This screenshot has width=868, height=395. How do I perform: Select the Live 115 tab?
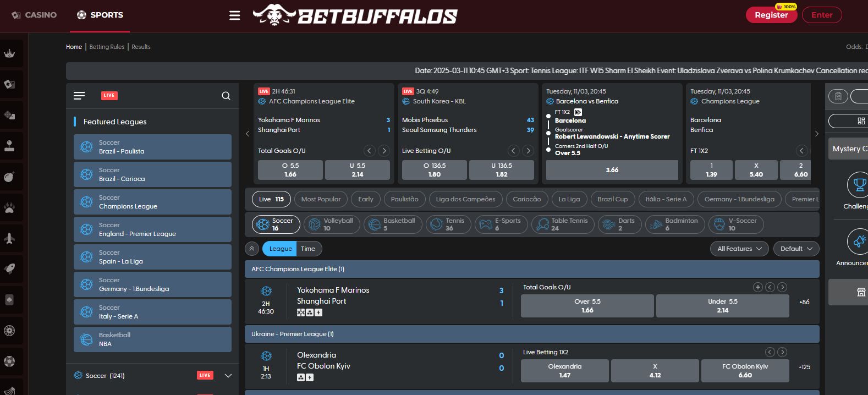(x=271, y=199)
